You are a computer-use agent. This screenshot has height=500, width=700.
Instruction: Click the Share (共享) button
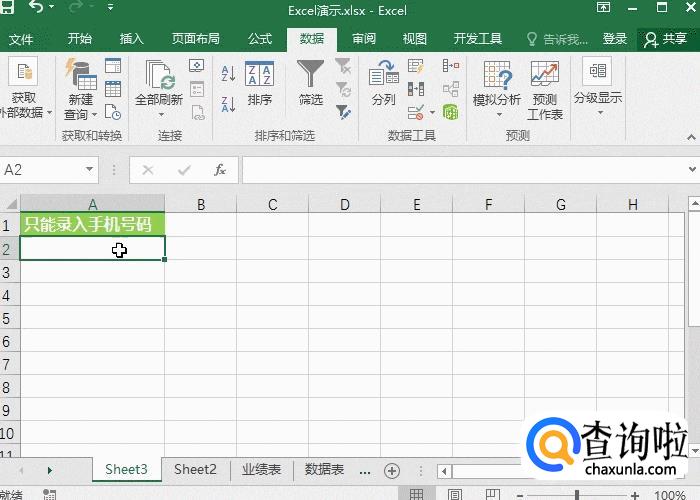[666, 39]
